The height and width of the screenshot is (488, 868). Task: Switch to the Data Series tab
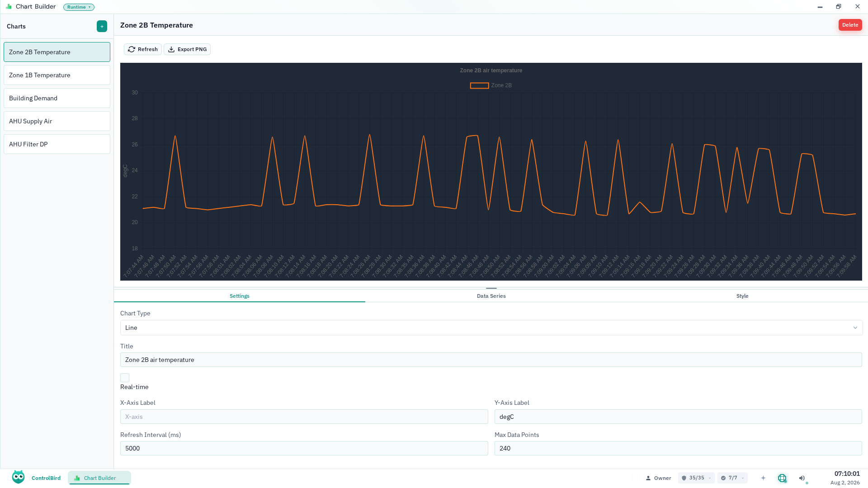point(491,296)
